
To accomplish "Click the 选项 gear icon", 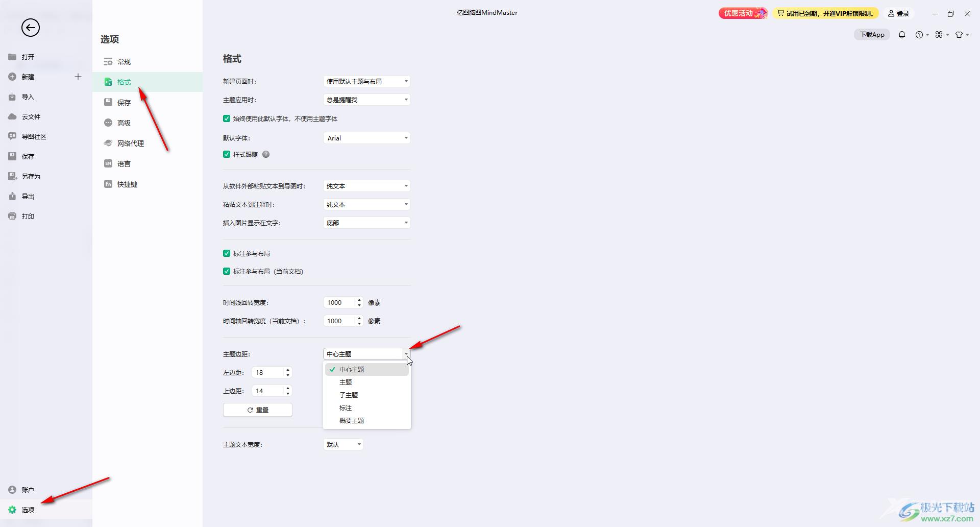I will pos(12,510).
